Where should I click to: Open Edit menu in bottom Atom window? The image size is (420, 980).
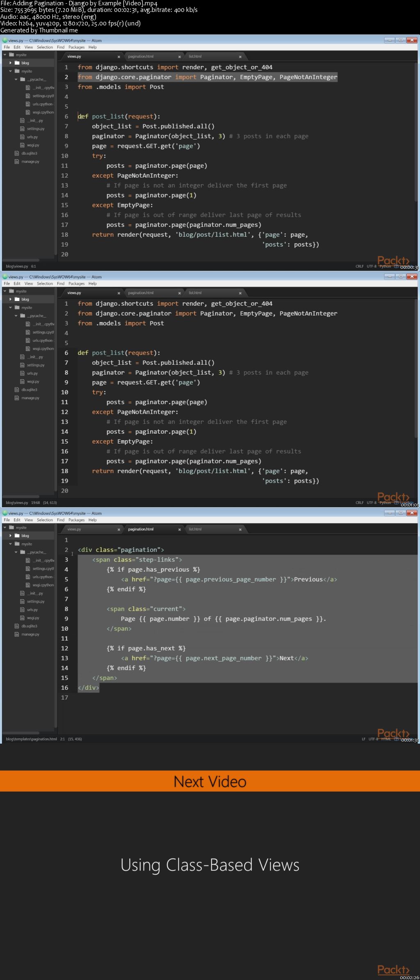point(17,520)
